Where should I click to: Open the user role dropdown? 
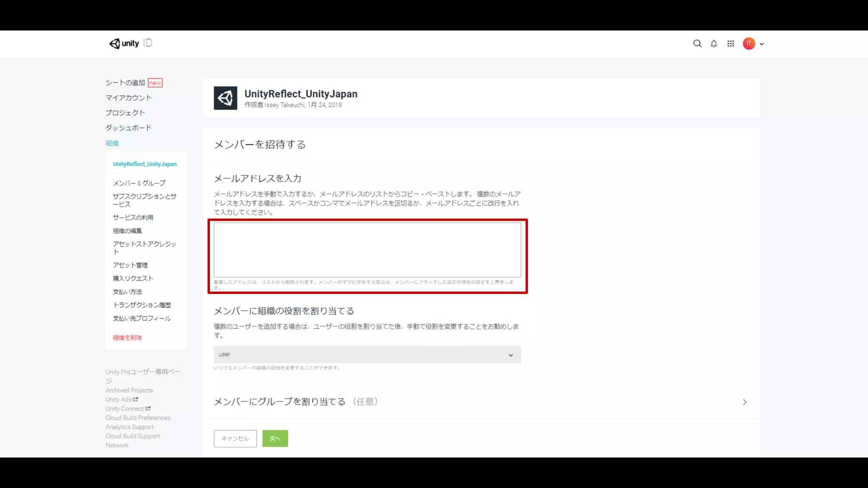click(367, 355)
